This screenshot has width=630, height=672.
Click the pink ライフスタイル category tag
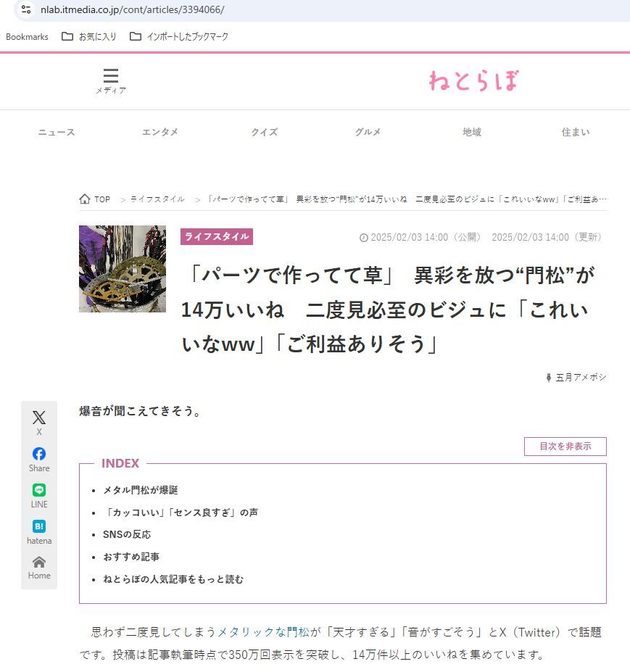pos(217,236)
